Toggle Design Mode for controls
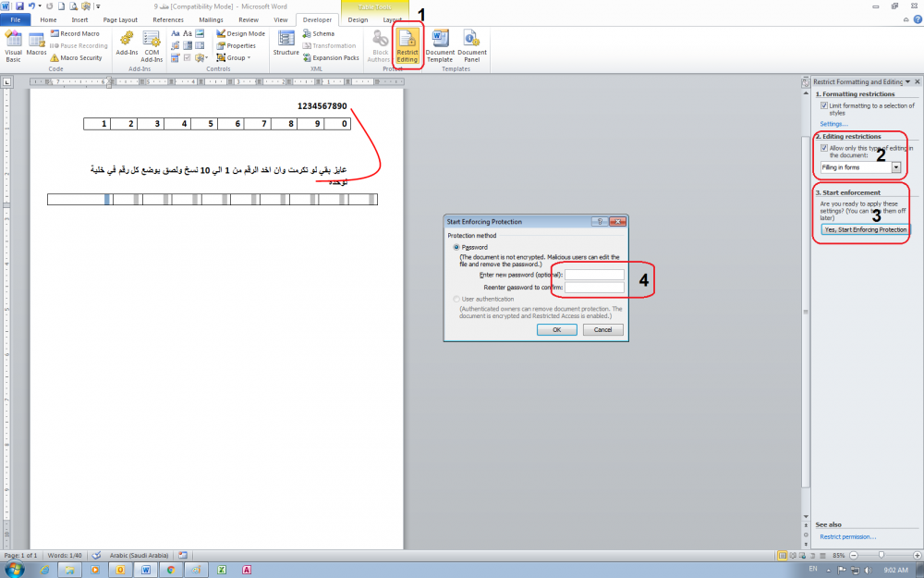This screenshot has height=578, width=924. 240,33
